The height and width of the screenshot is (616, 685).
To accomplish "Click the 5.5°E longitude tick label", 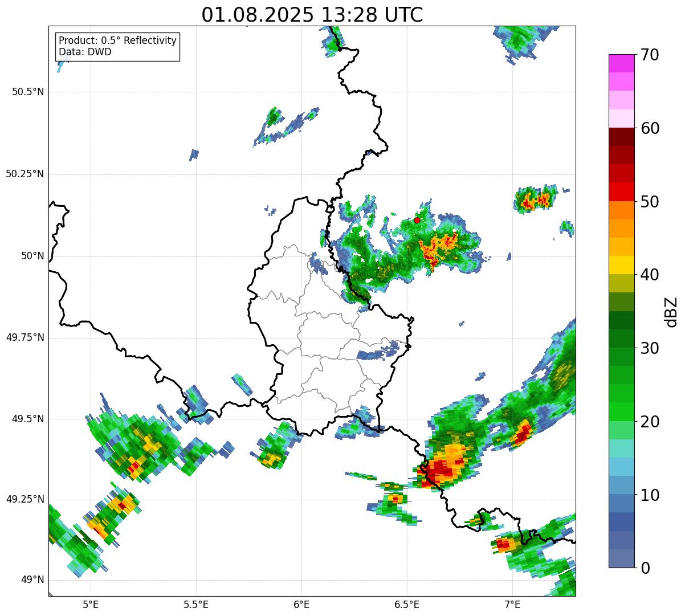I will [x=196, y=604].
